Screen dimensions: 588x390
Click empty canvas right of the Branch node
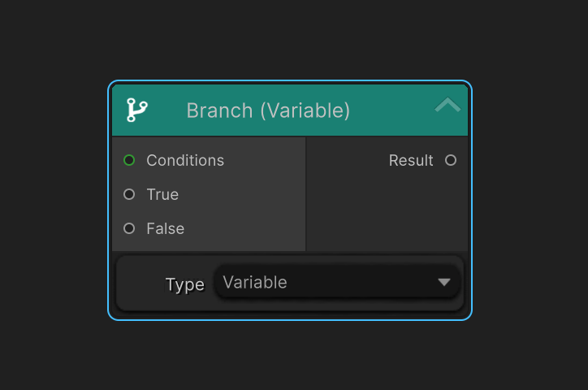pos(530,200)
